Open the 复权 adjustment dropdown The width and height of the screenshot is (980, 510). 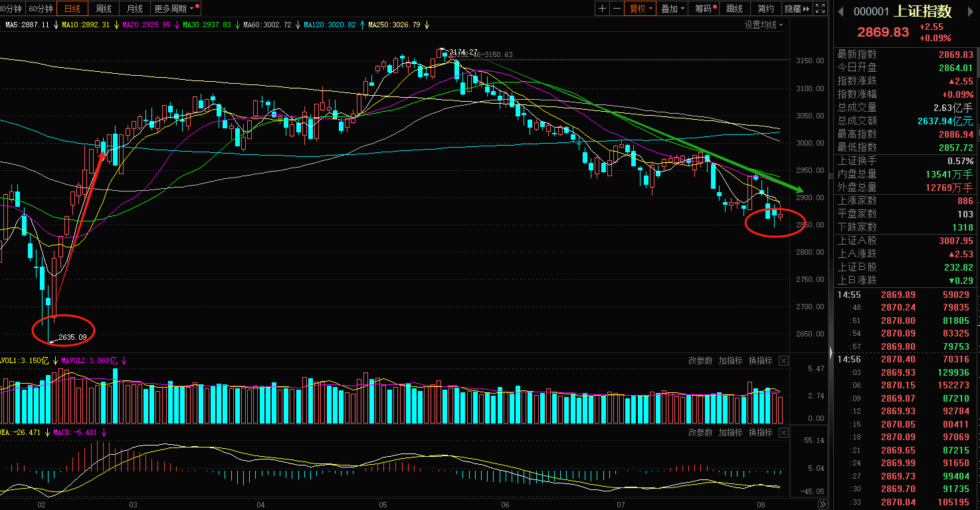tap(640, 9)
